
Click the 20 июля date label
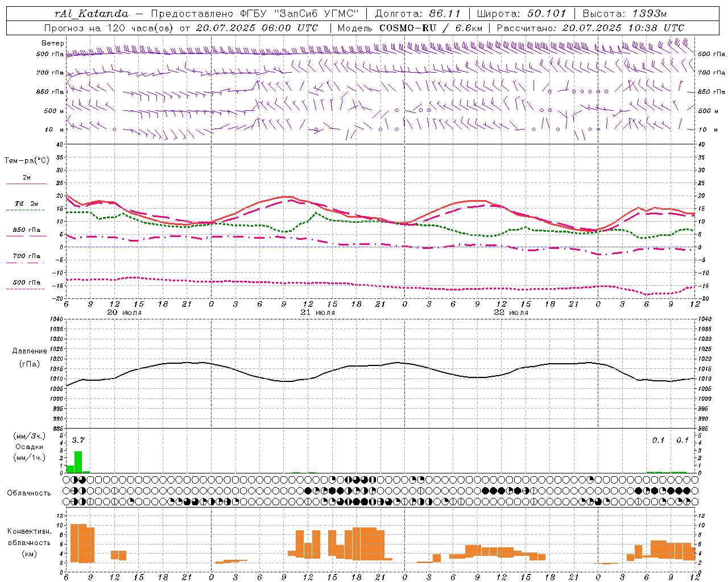click(x=124, y=313)
